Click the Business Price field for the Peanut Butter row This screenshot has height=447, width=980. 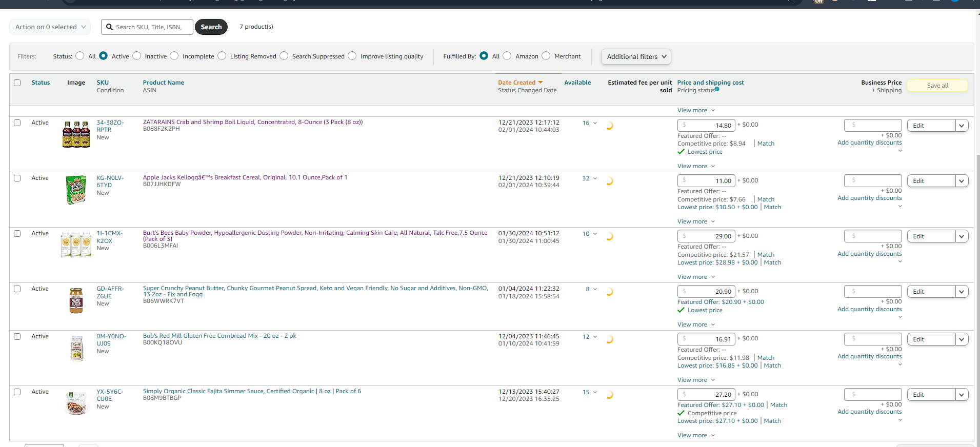coord(873,291)
